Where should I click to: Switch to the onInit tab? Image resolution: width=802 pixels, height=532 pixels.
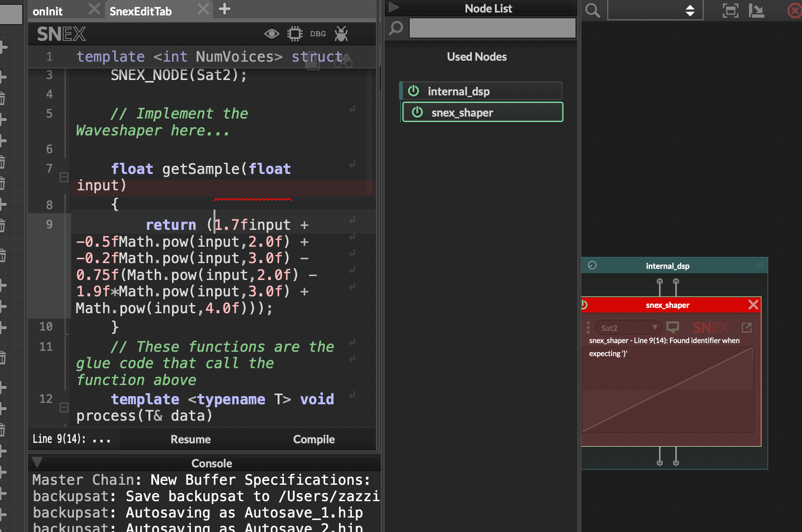tap(48, 12)
